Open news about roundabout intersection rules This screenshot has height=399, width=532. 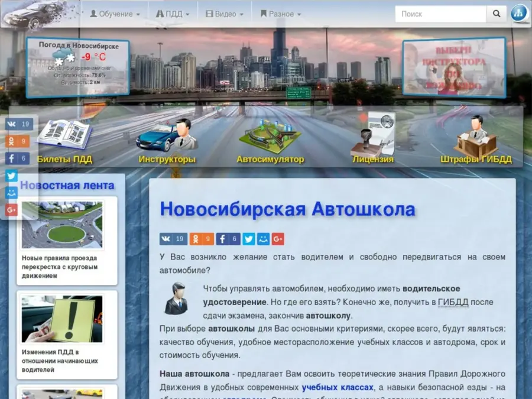click(x=59, y=267)
